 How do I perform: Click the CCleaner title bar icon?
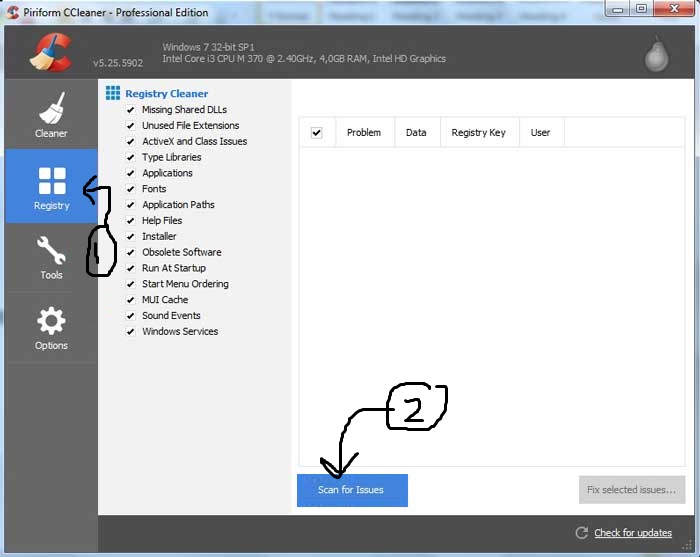[12, 12]
